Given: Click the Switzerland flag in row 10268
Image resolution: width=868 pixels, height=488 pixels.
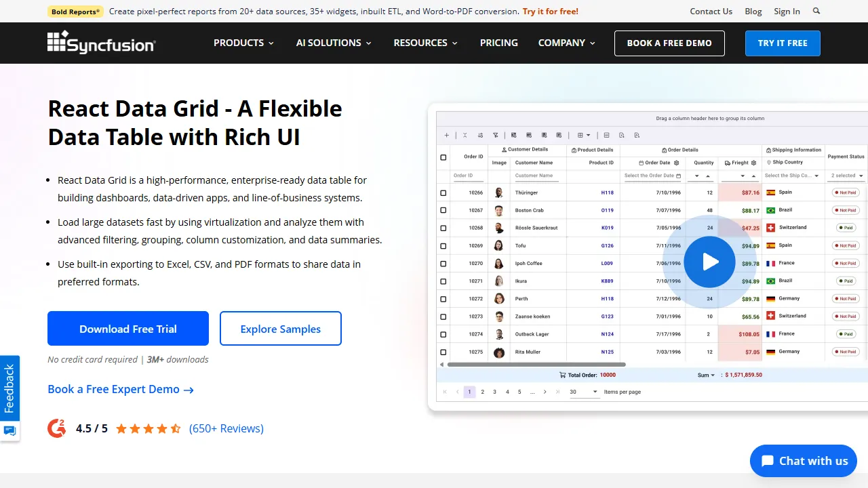Looking at the screenshot, I should click(770, 228).
